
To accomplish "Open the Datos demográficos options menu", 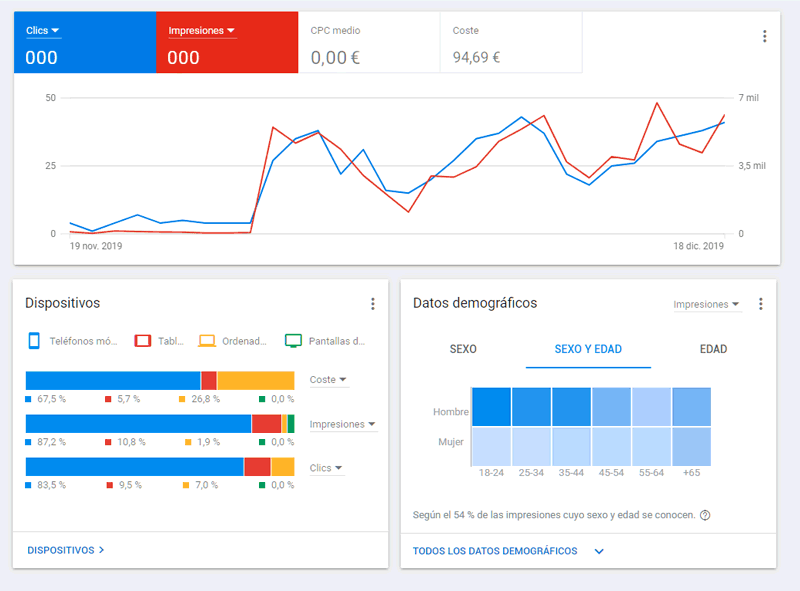I will tap(761, 304).
